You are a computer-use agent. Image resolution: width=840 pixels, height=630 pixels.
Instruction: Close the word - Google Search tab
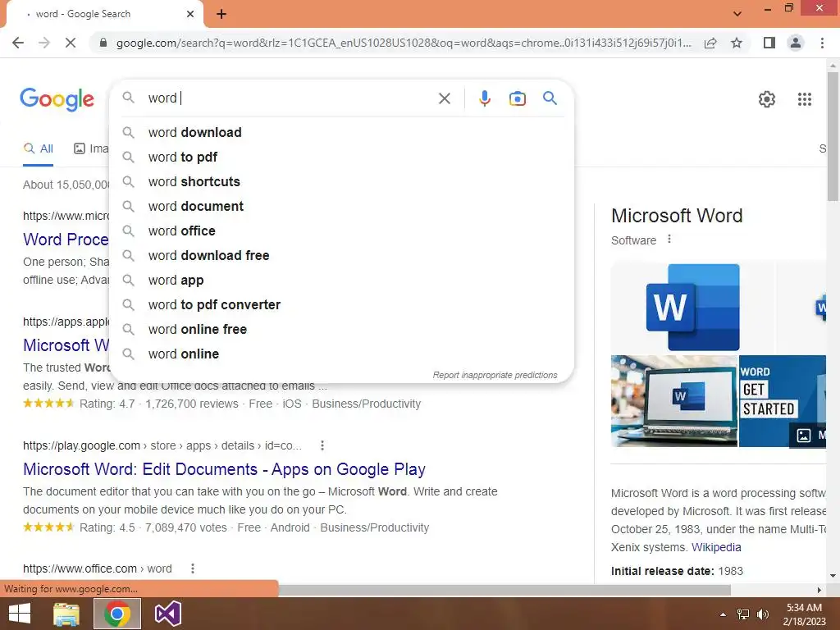(190, 14)
